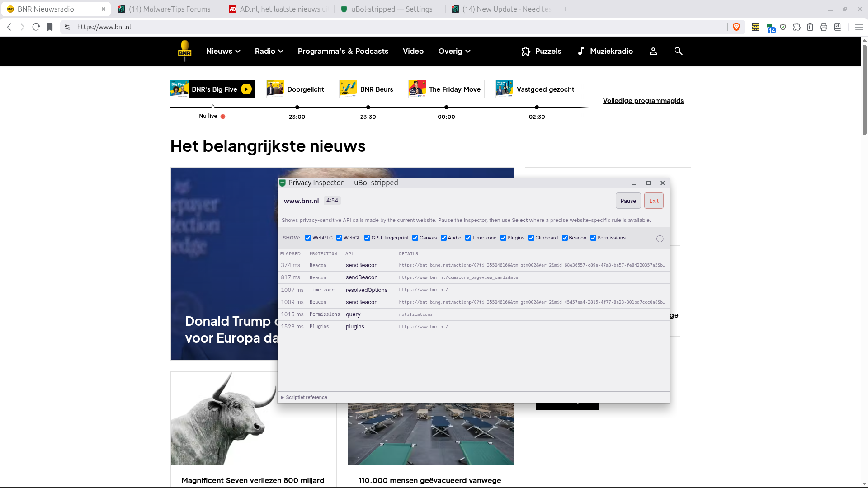
Task: Open Programma's & Podcasts menu item
Action: coord(343,51)
